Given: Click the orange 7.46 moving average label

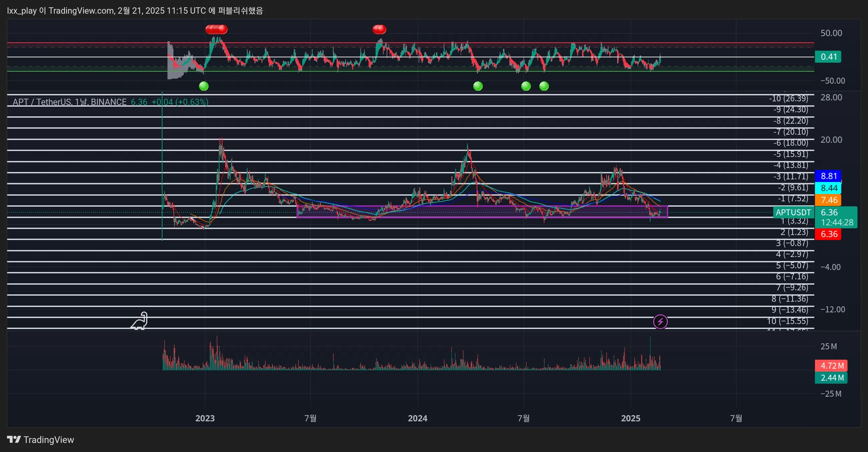Looking at the screenshot, I should 828,200.
